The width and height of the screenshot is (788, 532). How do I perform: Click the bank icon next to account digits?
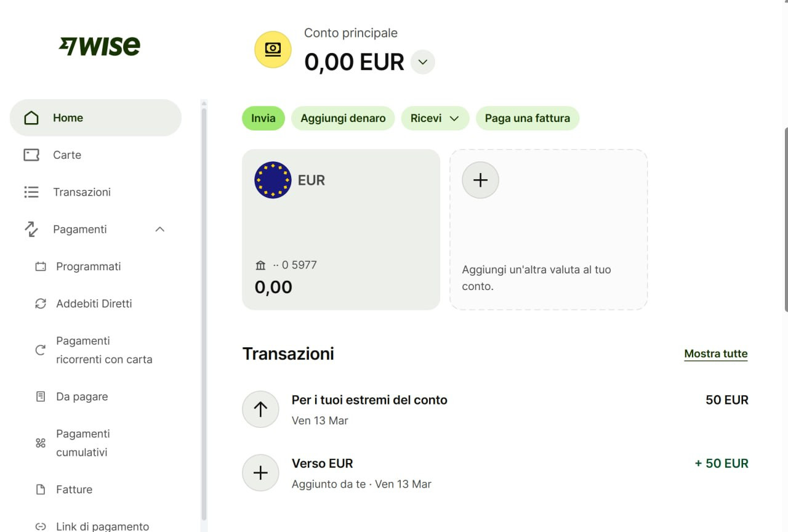point(260,265)
